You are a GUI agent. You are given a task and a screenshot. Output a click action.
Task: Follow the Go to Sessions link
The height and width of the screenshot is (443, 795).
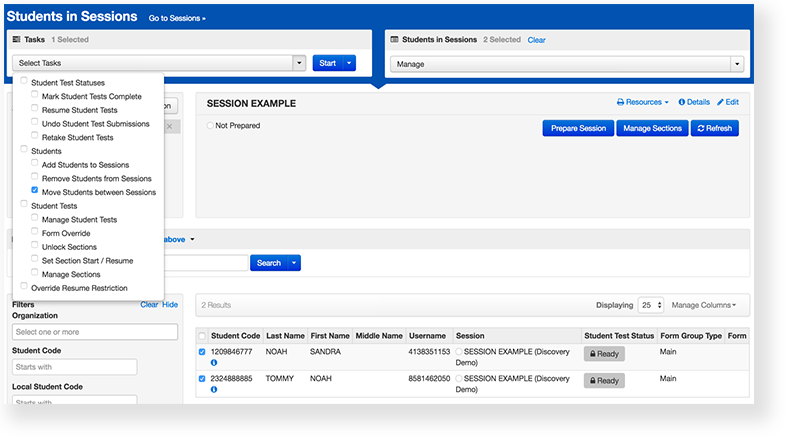coord(176,18)
